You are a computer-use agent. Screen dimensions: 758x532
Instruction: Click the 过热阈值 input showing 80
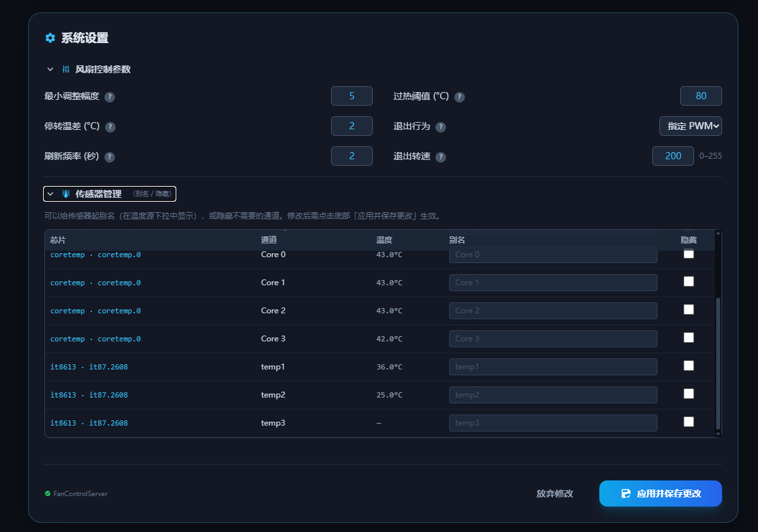point(701,96)
